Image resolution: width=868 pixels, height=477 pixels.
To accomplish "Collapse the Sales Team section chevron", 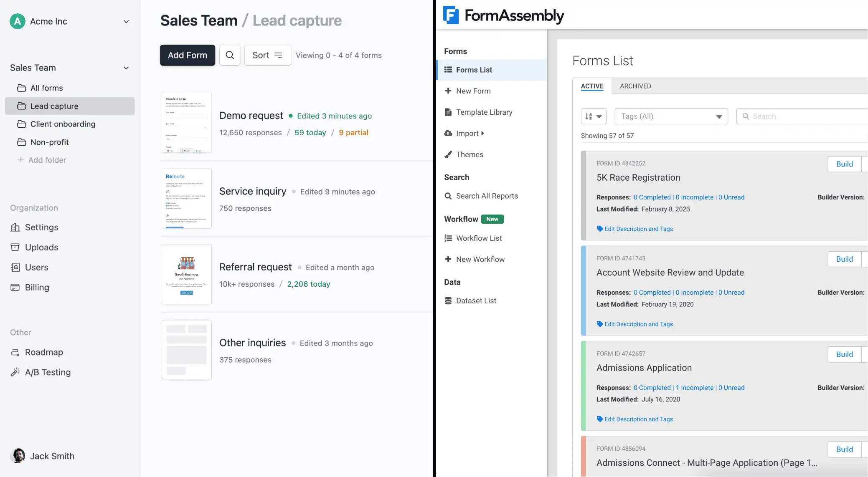I will 126,68.
